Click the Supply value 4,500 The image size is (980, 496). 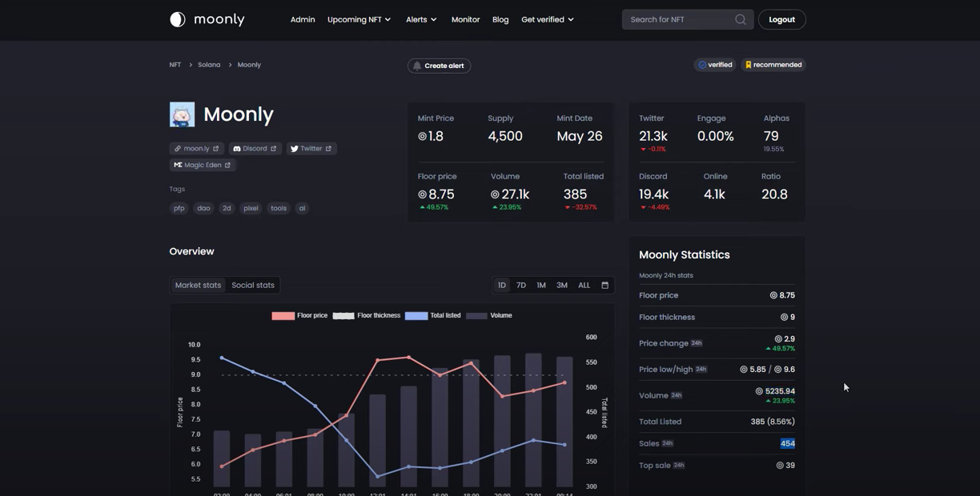click(505, 137)
